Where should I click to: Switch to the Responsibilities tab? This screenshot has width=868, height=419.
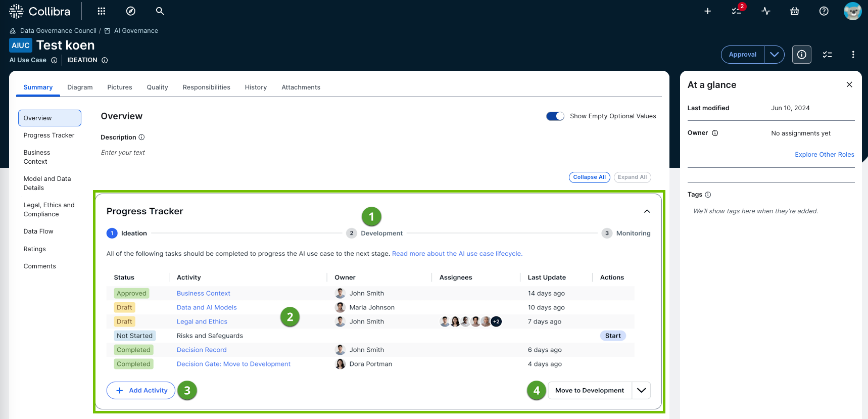click(x=206, y=87)
